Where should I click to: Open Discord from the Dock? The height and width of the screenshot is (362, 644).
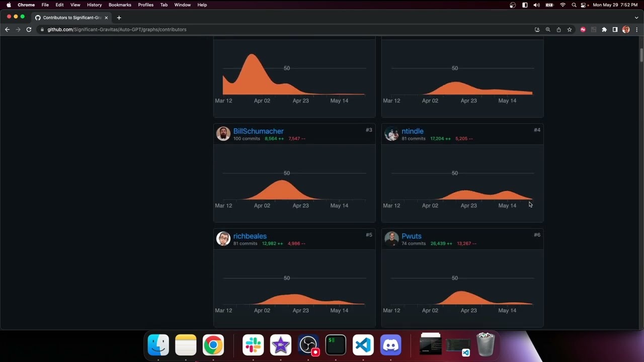pyautogui.click(x=390, y=345)
